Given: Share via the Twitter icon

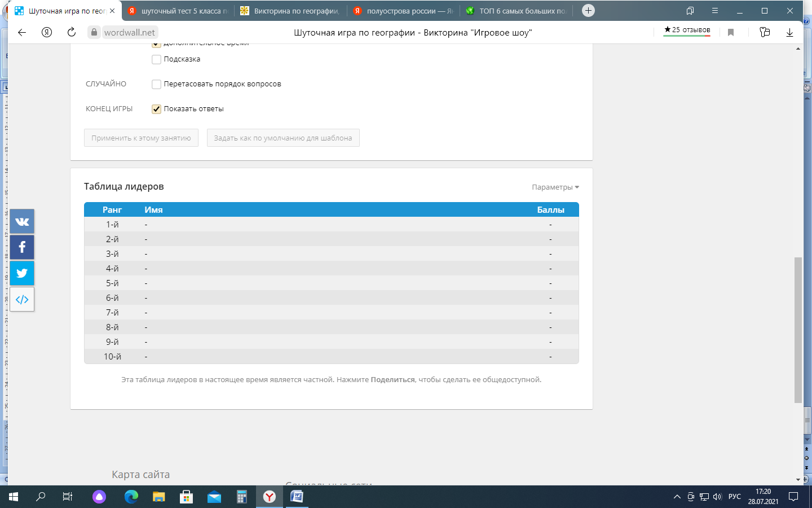Looking at the screenshot, I should (22, 273).
